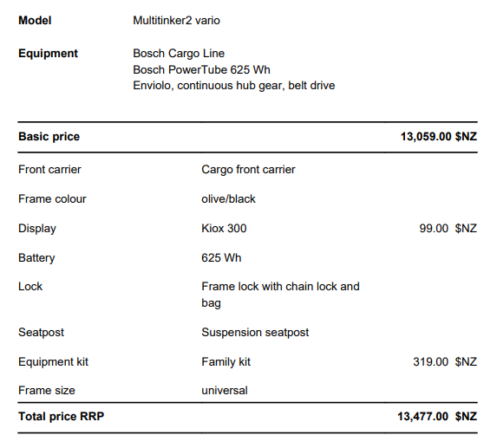Select the 13,477.00 $NZ total price
The image size is (497, 448).
pos(437,416)
